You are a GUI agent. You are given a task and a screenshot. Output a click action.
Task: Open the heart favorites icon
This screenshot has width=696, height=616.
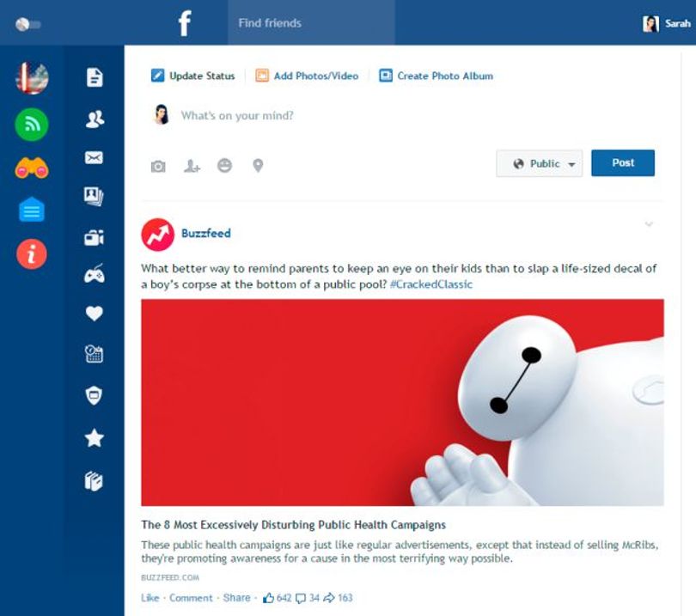[95, 314]
